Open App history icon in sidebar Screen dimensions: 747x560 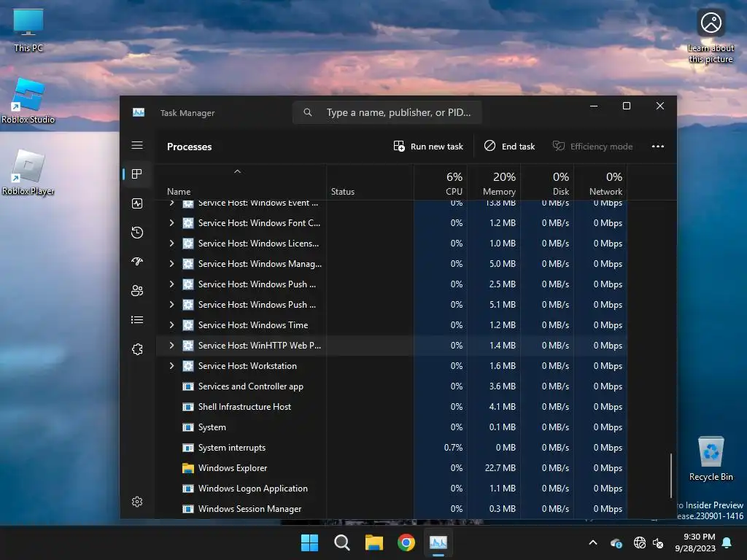(x=137, y=233)
